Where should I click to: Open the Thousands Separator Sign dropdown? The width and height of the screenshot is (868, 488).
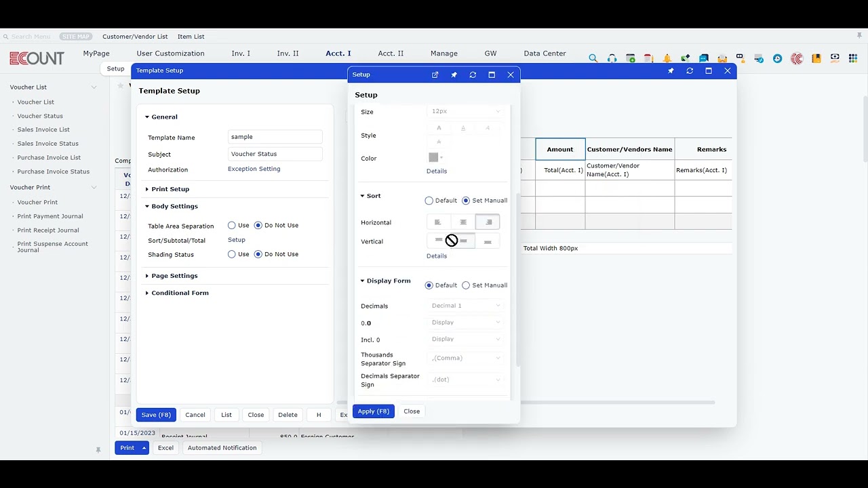coord(465,358)
